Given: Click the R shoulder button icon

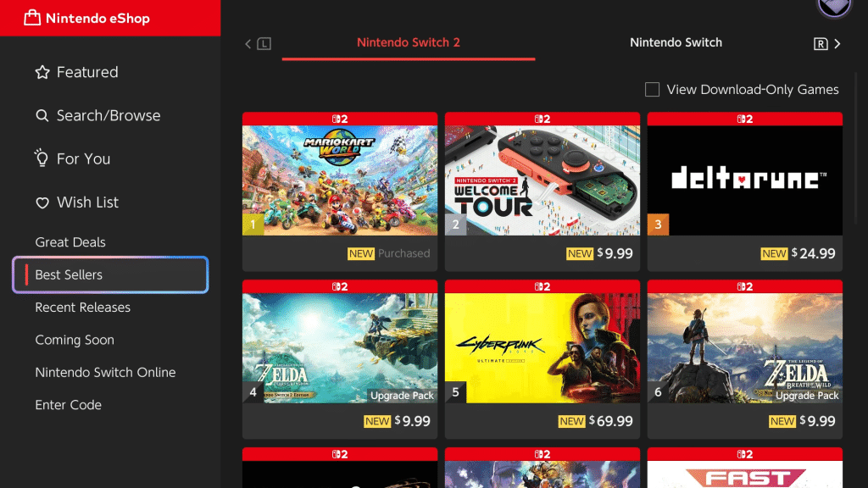Looking at the screenshot, I should pos(821,44).
